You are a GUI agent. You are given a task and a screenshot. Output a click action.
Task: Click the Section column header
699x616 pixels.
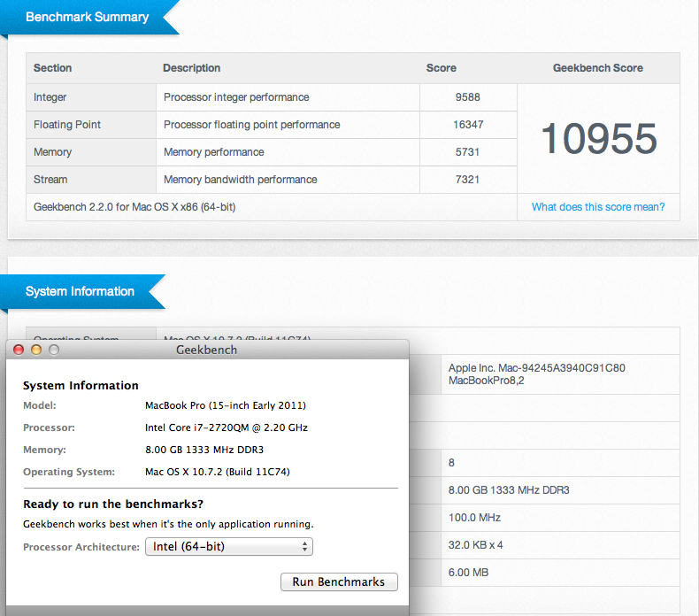pos(52,68)
